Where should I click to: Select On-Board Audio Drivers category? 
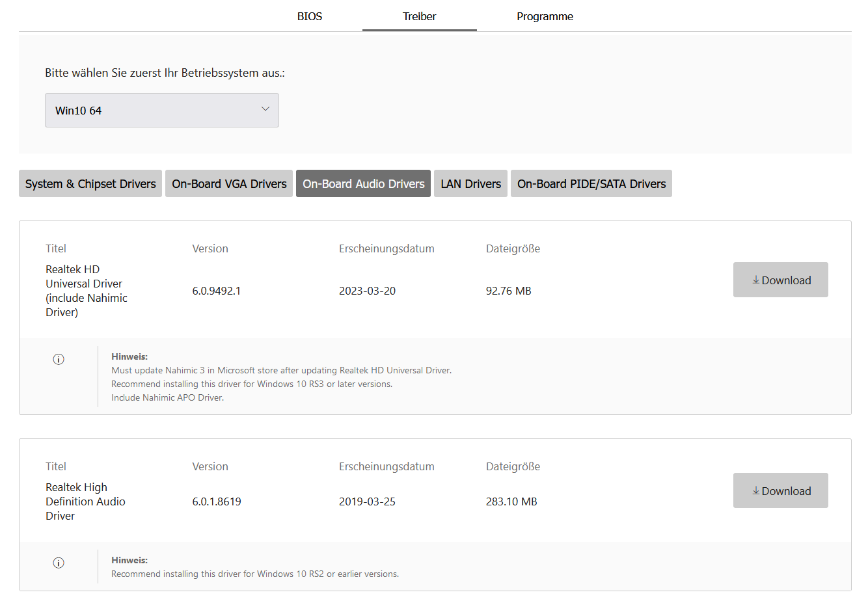[363, 184]
